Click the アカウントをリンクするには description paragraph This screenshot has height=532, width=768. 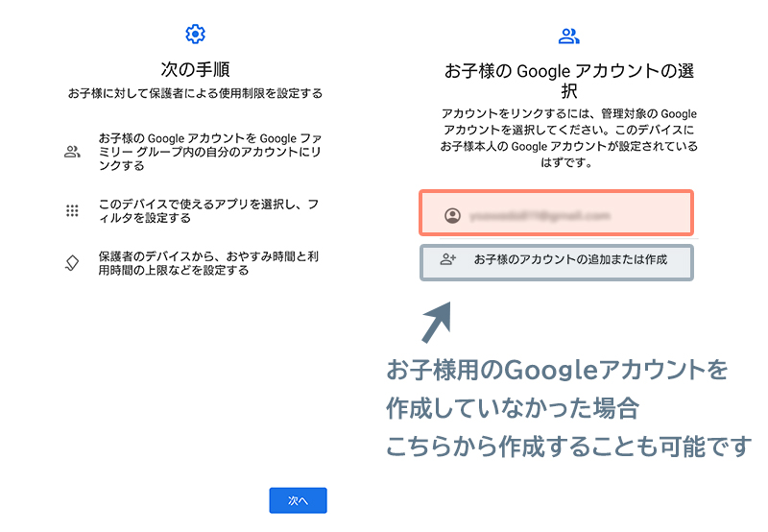[x=568, y=138]
